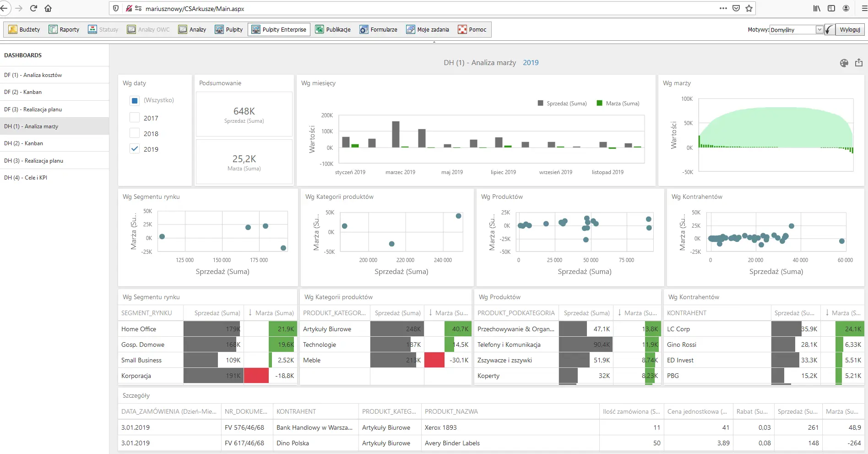Check the 2018 date filter
This screenshot has width=868, height=454.
(135, 133)
